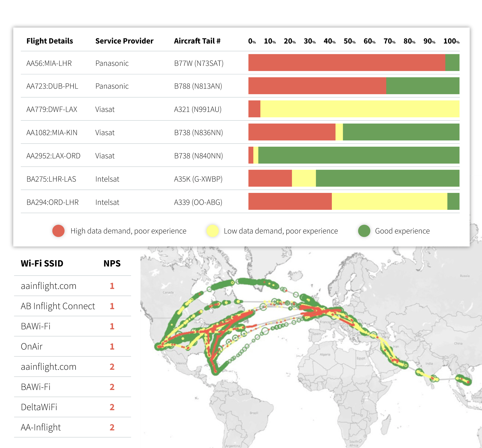Select the OnAir SSID row

tap(32, 347)
